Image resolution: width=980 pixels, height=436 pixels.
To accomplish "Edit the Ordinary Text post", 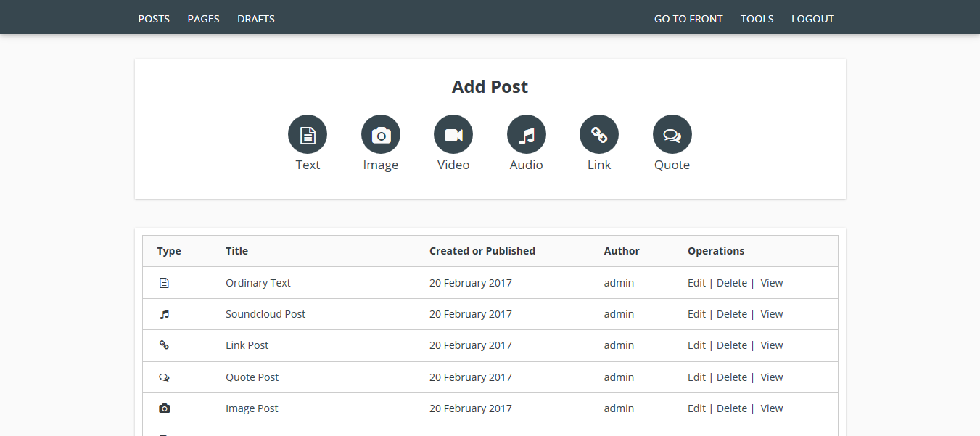I will (696, 283).
